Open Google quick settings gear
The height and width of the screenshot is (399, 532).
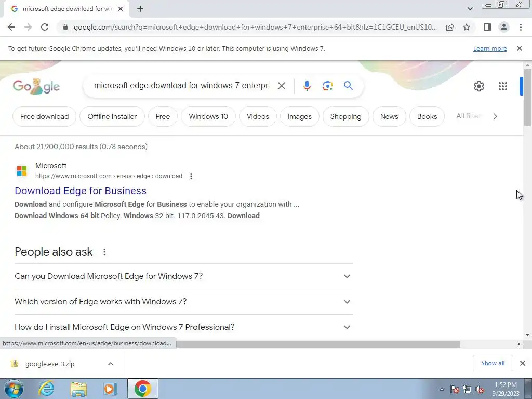tap(478, 86)
